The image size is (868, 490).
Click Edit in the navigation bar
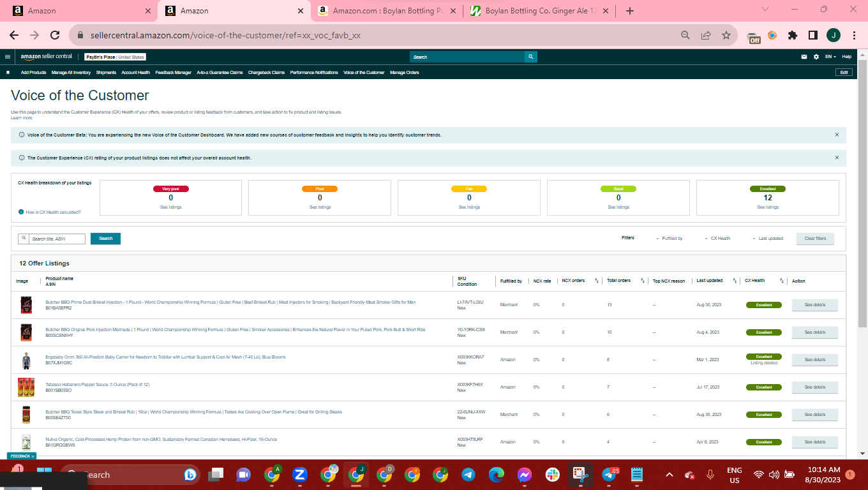[844, 73]
